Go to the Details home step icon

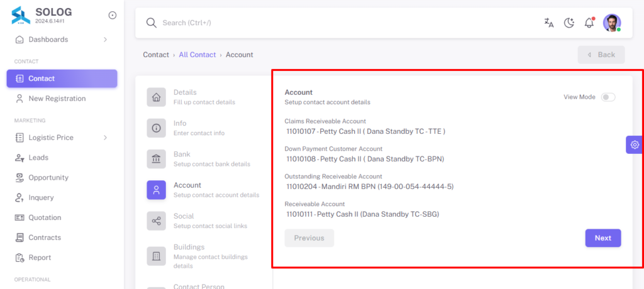[157, 97]
